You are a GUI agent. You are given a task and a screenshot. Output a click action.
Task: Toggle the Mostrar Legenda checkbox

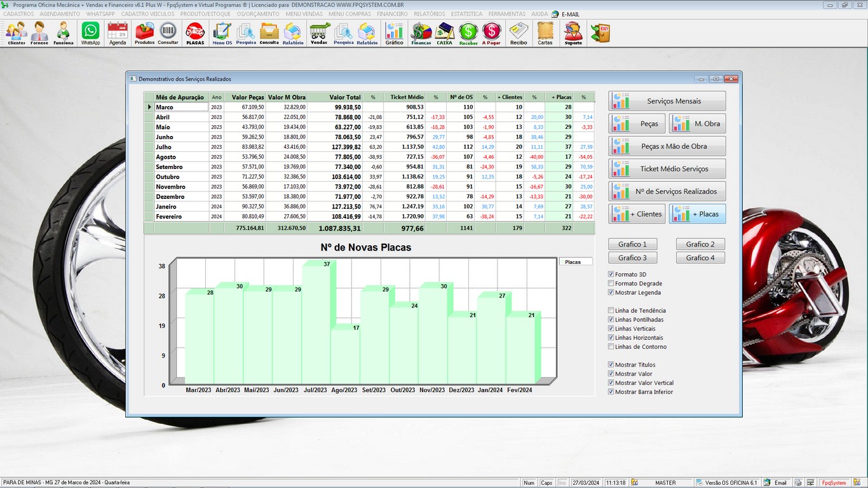point(611,293)
